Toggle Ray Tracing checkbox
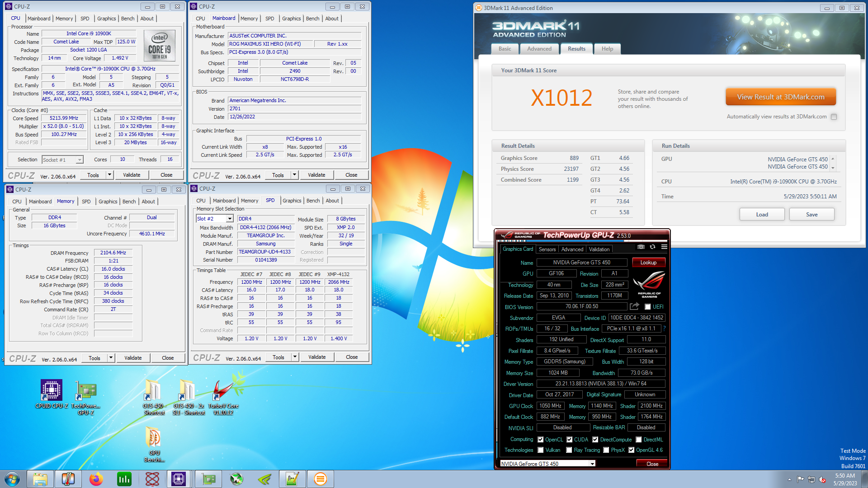This screenshot has height=488, width=868. click(x=569, y=450)
